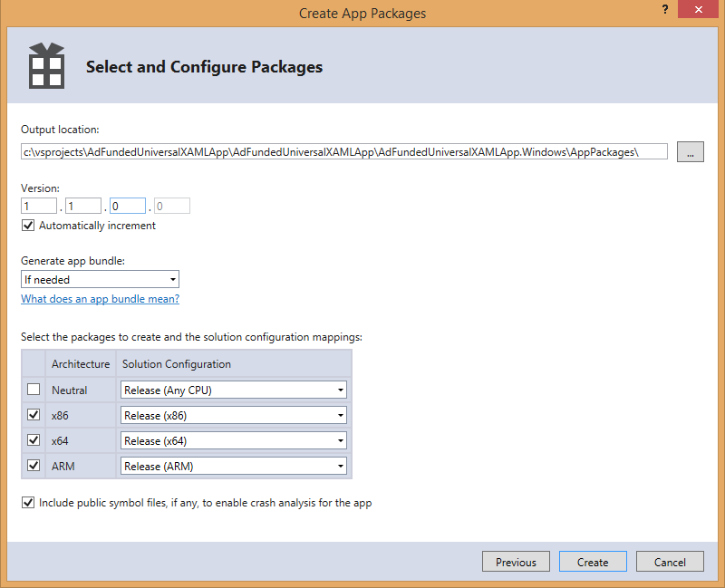This screenshot has height=588, width=725.
Task: Select the Cancel button
Action: tap(670, 561)
